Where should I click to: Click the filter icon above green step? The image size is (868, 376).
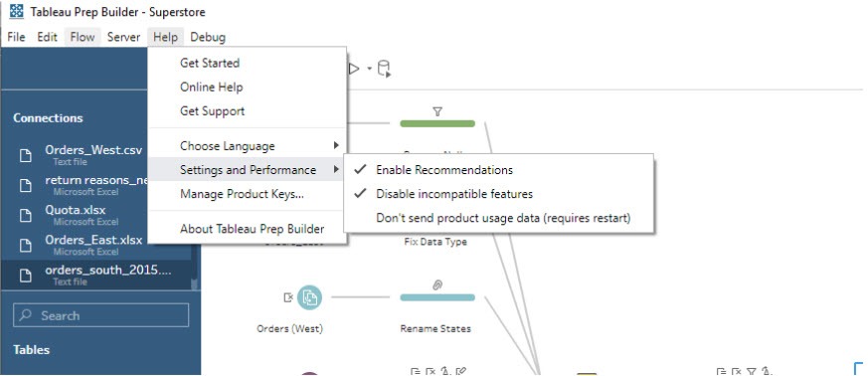click(437, 111)
